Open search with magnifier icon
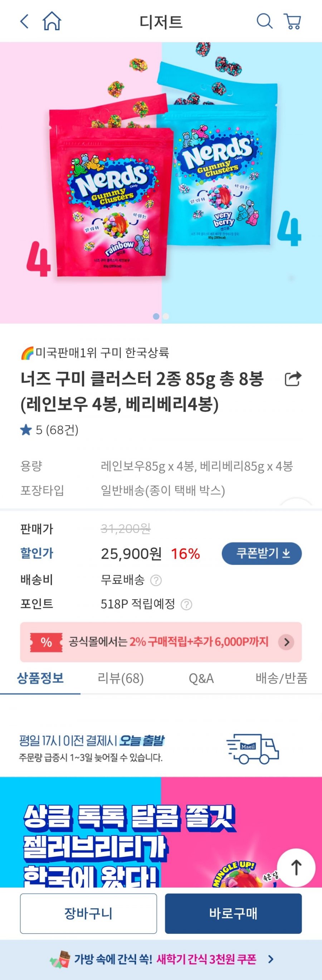This screenshot has height=980, width=322. (x=265, y=21)
